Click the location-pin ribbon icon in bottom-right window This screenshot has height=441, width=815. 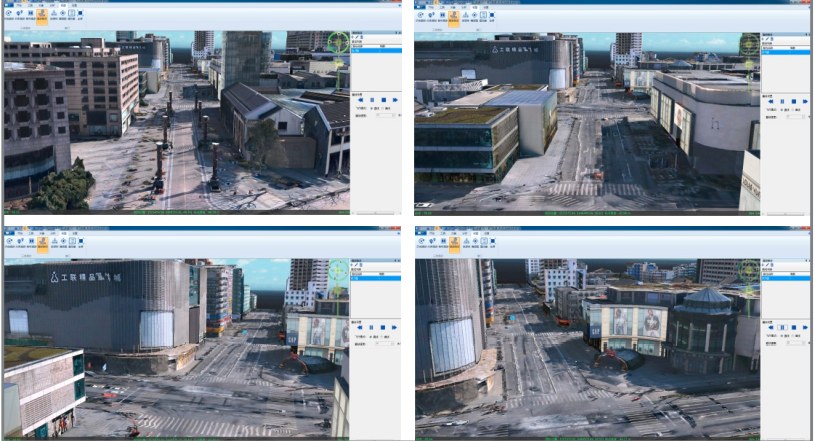point(431,241)
